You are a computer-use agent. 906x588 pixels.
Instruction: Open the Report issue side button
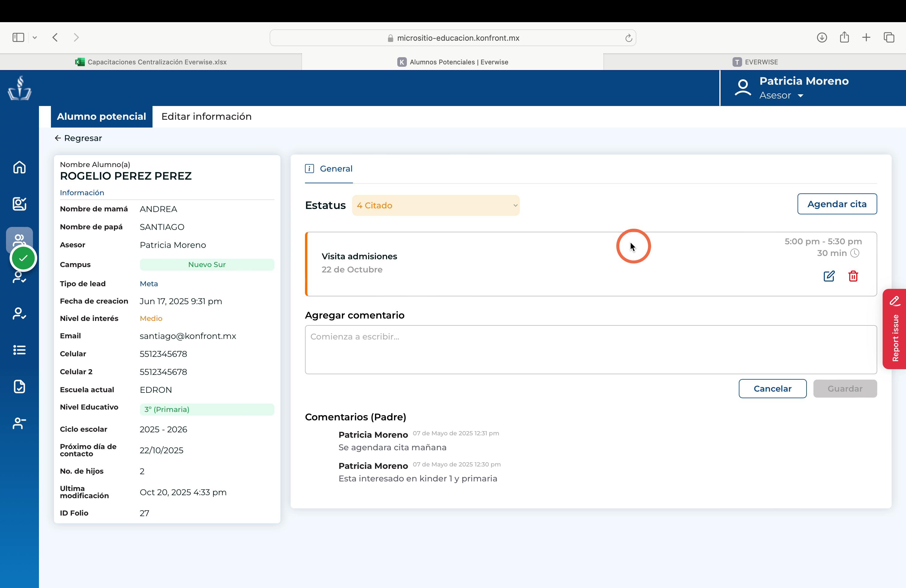pyautogui.click(x=894, y=329)
